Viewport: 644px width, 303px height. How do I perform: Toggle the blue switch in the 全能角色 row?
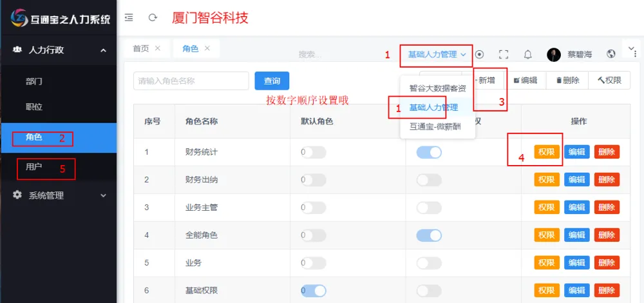(429, 235)
